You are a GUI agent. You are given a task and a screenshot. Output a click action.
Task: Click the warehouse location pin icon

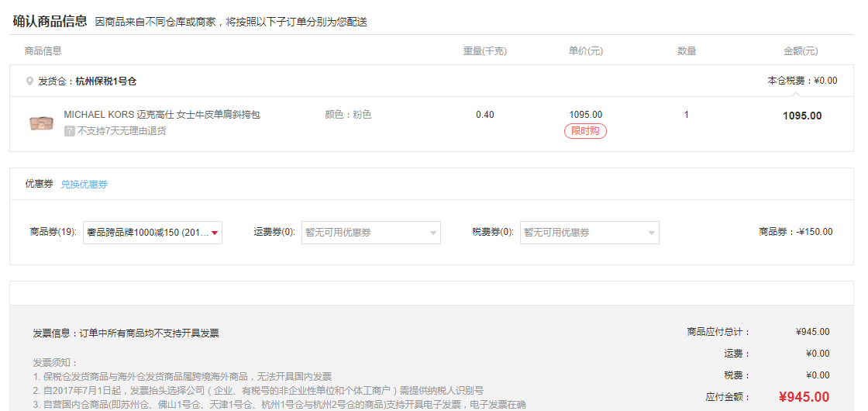[30, 81]
